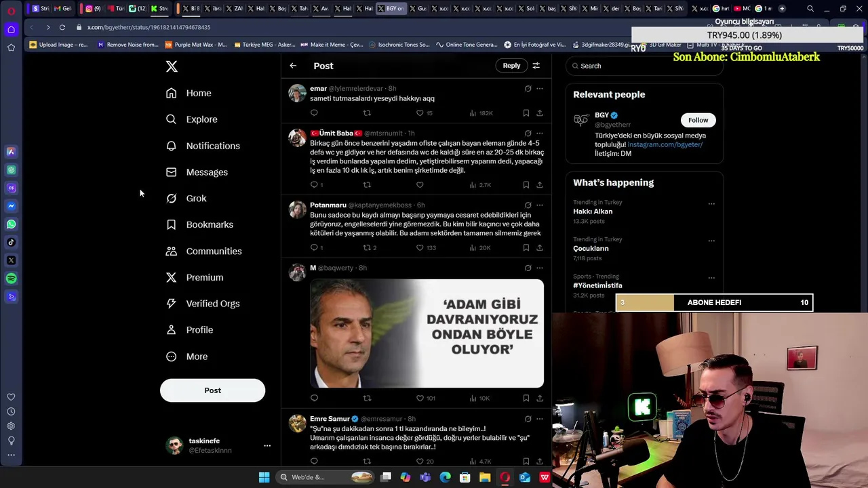Share Potanmaru's tweet
This screenshot has height=488, width=868.
540,248
